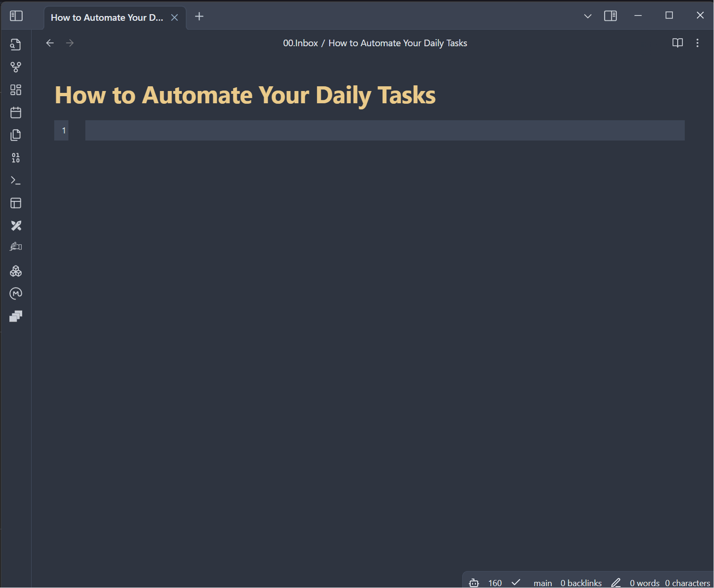Switch to reading view with book icon
The image size is (714, 588).
click(x=677, y=43)
